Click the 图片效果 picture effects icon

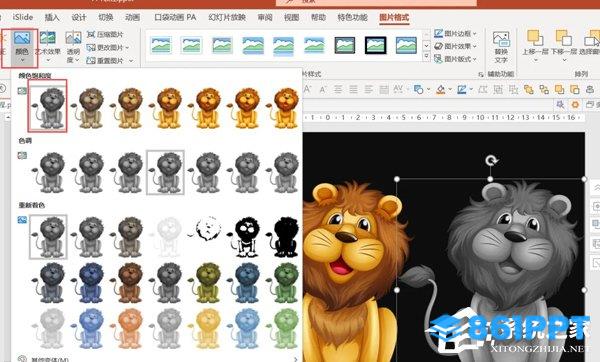point(439,46)
